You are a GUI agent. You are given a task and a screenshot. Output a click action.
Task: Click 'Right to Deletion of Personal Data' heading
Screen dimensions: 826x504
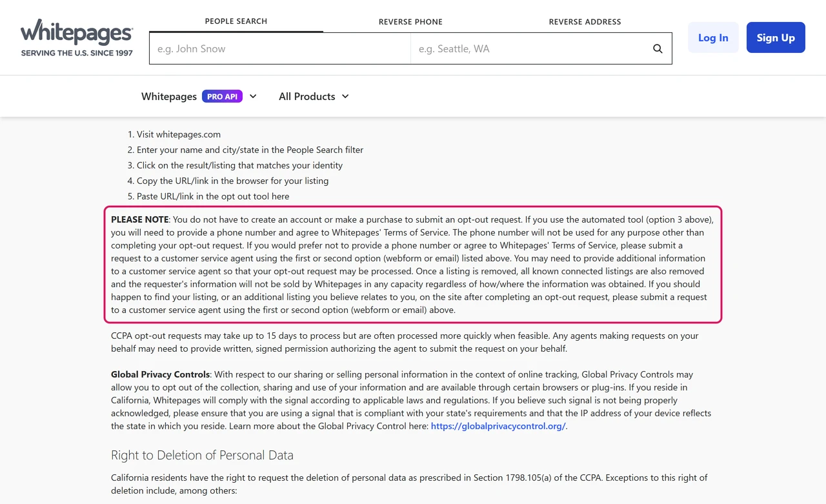[x=202, y=455]
